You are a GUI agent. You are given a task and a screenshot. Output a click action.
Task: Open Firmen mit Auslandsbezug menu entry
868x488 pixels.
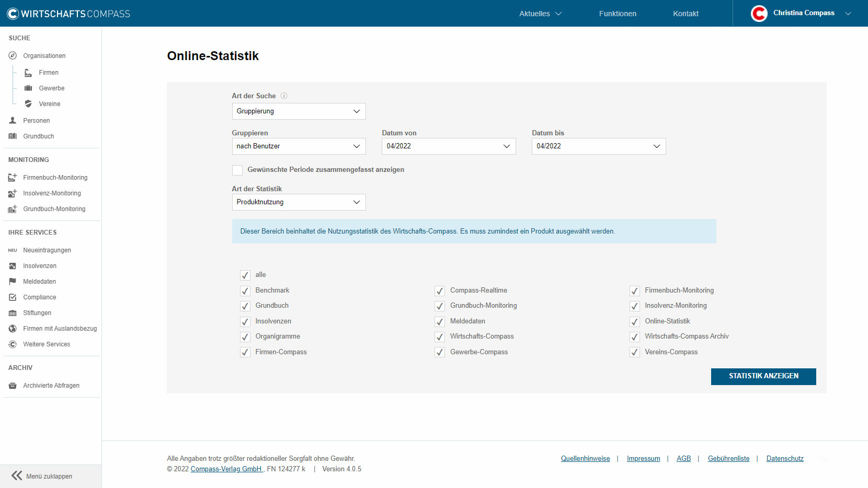(x=60, y=329)
